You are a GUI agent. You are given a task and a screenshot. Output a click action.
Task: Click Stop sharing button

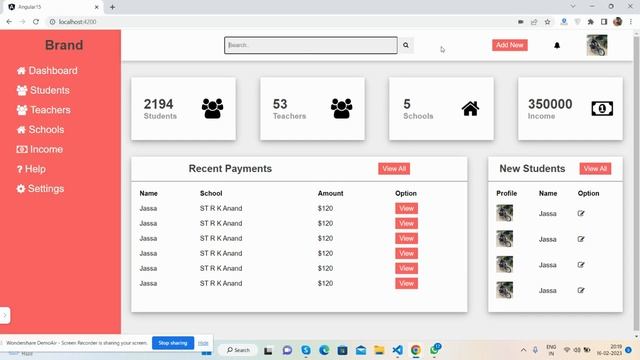173,343
